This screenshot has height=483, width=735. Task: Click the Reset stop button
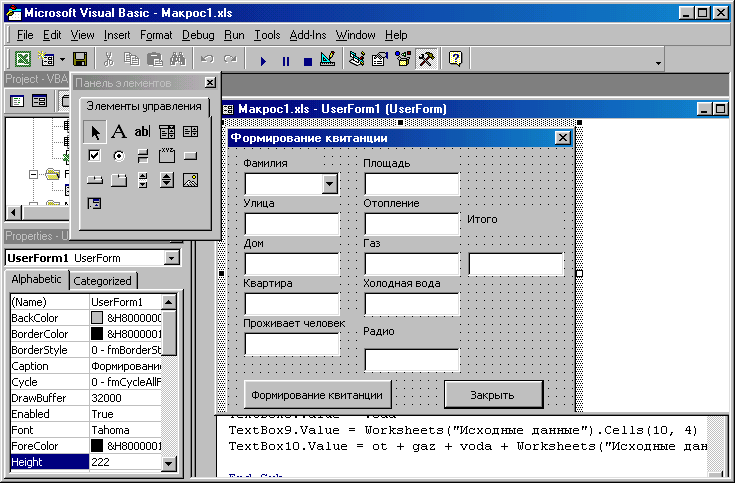[308, 61]
